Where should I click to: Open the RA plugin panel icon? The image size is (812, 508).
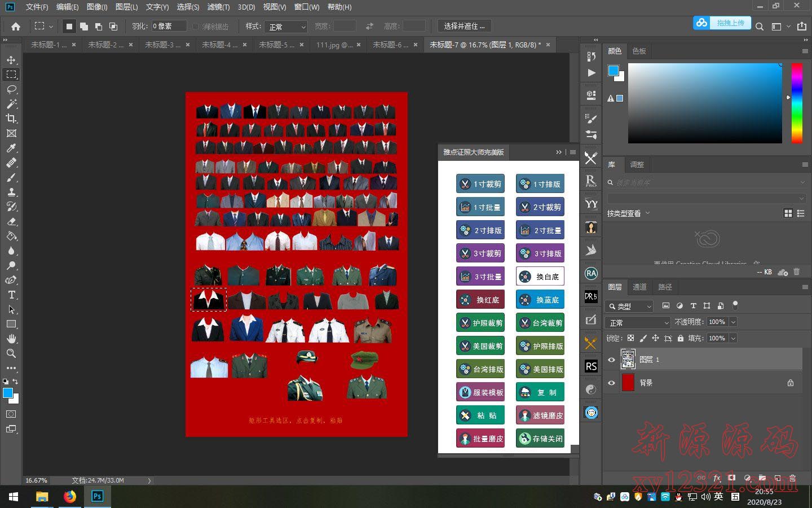tap(591, 274)
